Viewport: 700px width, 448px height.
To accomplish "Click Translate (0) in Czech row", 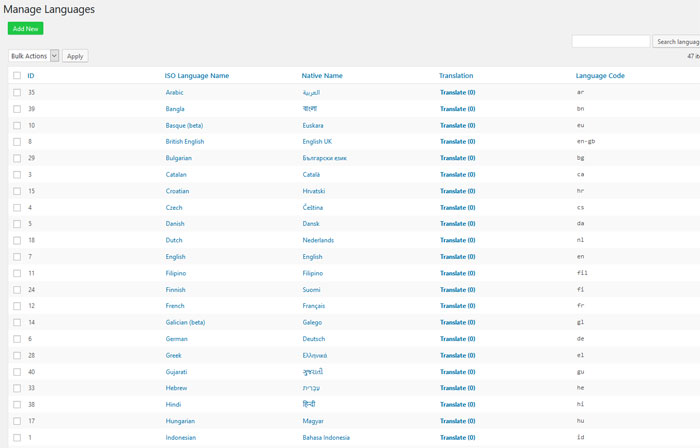I will coord(458,207).
